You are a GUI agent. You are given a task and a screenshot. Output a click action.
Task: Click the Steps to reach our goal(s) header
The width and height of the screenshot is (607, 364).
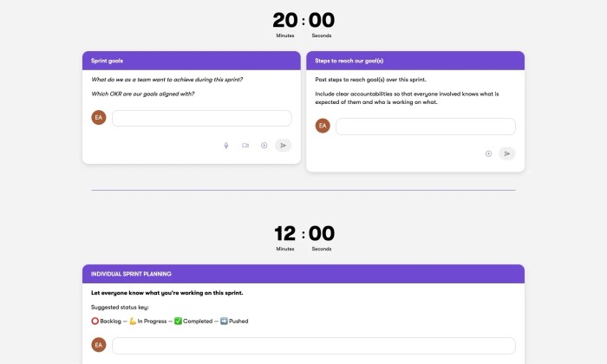tap(415, 61)
